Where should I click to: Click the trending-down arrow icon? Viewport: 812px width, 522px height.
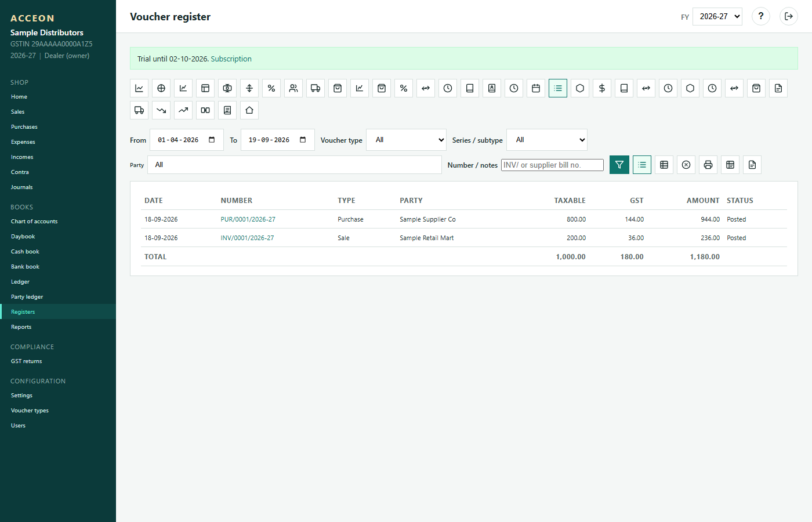point(161,110)
